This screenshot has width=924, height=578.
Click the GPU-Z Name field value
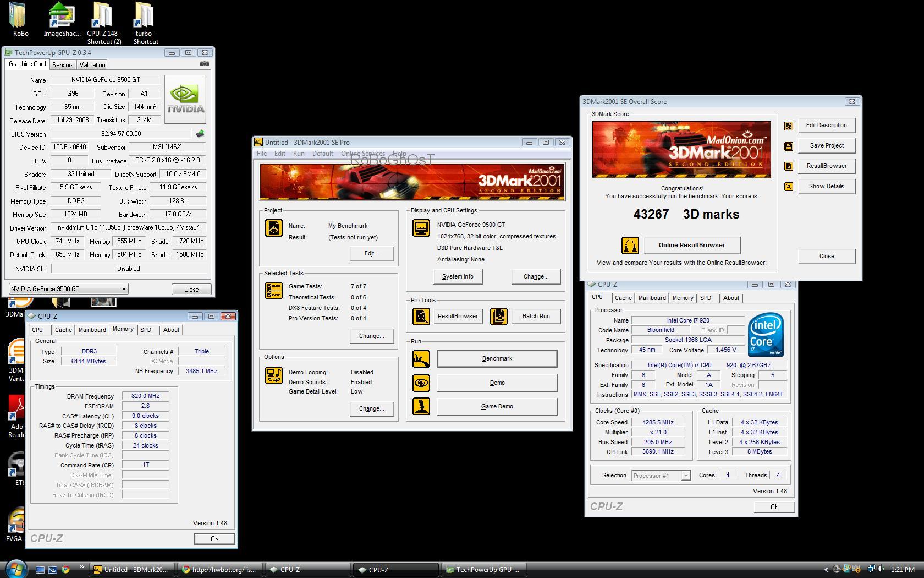[x=106, y=80]
